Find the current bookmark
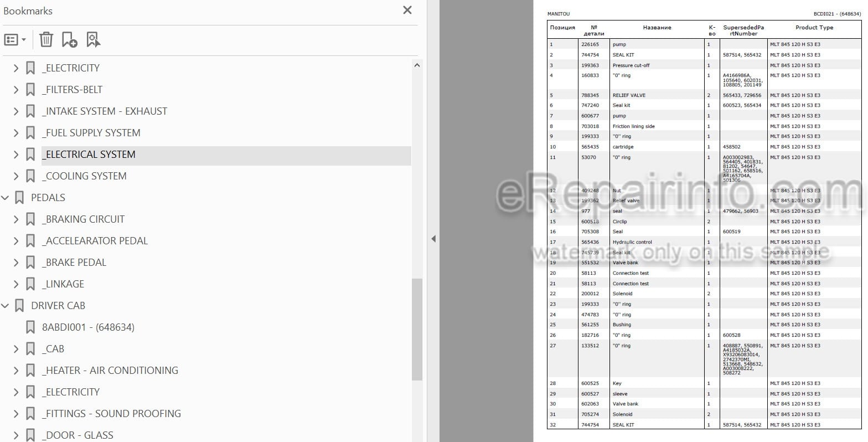Viewport: 868px width, 442px height. click(93, 40)
